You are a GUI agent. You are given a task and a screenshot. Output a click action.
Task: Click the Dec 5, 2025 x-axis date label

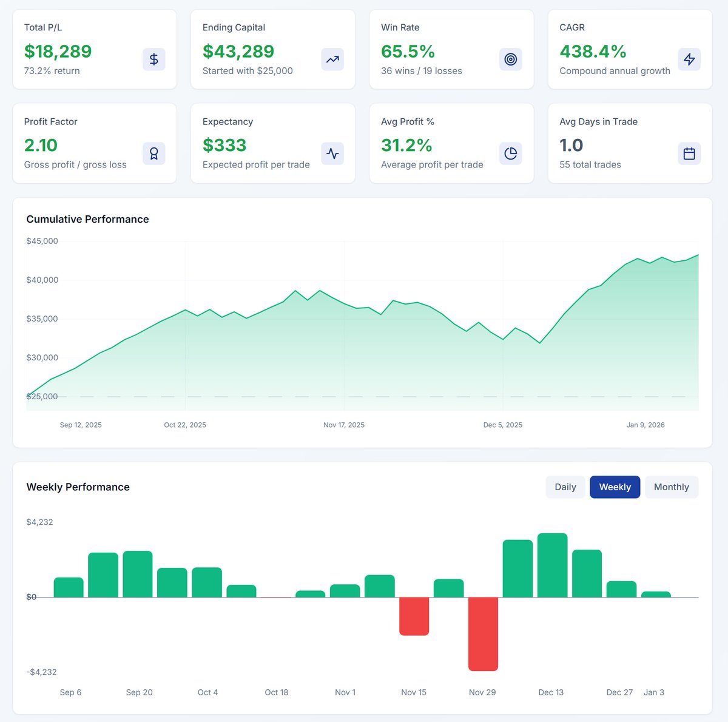503,425
